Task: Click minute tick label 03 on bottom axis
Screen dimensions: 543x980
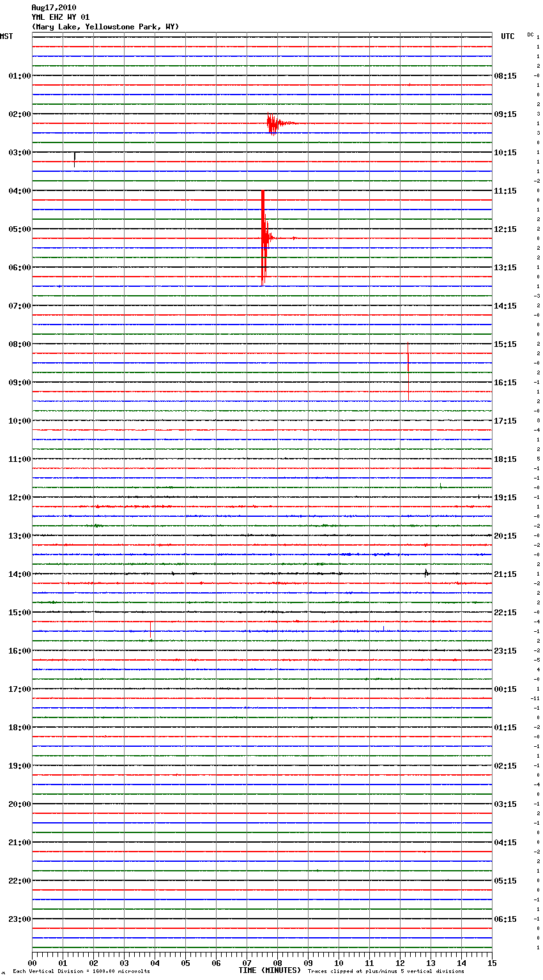Action: (x=124, y=963)
